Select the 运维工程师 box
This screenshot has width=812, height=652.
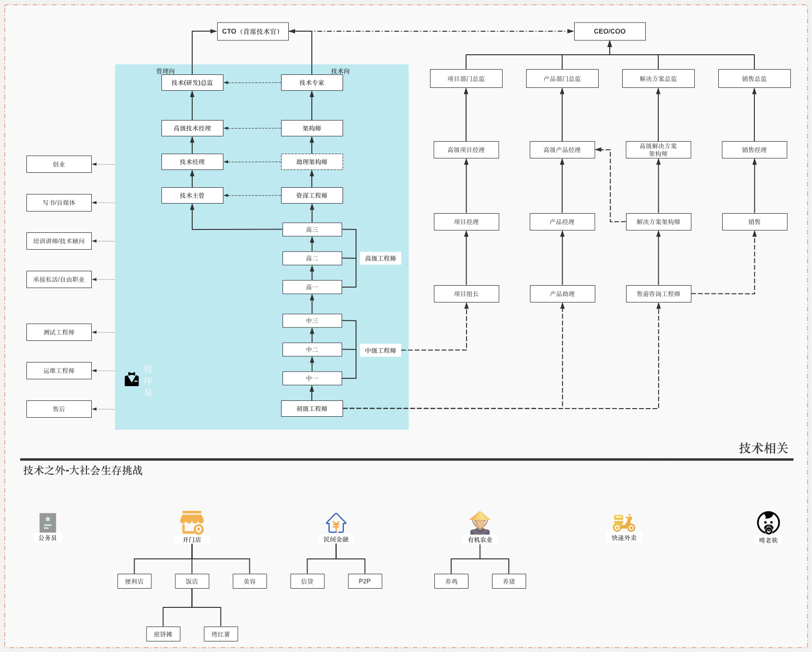pos(59,371)
